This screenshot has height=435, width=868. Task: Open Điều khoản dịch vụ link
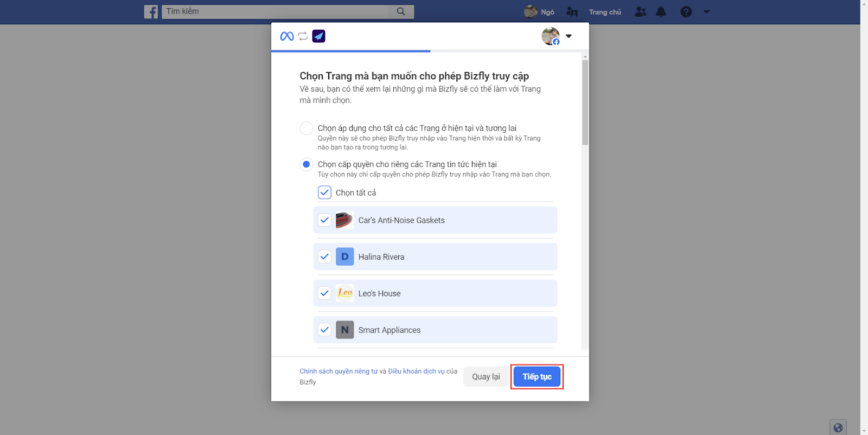[416, 372]
